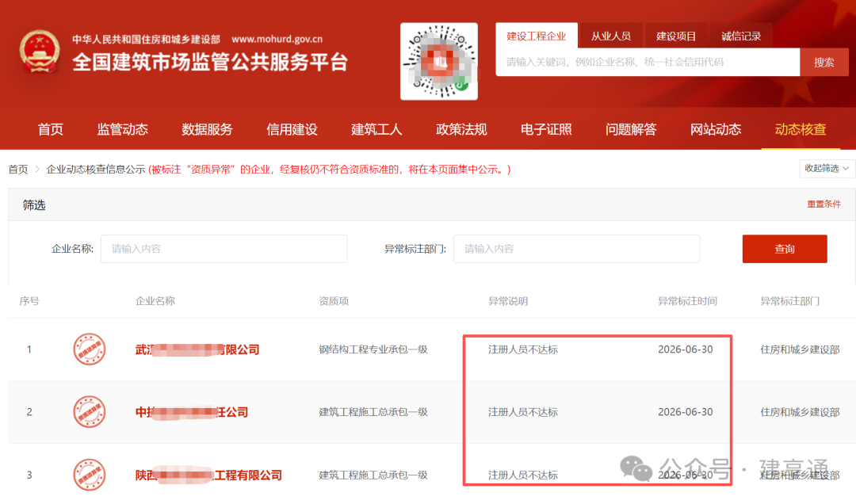Go to 首页 in the navigation bar
The width and height of the screenshot is (856, 504).
(50, 129)
